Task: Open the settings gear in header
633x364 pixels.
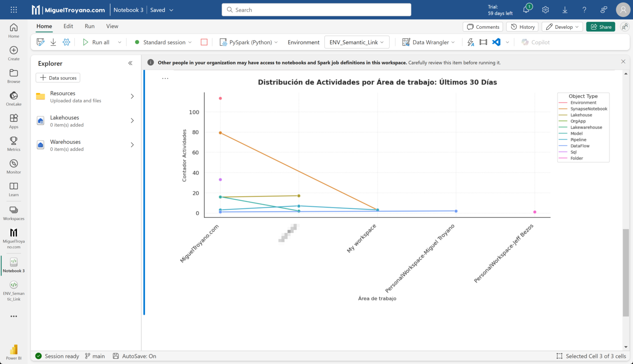Action: point(546,10)
